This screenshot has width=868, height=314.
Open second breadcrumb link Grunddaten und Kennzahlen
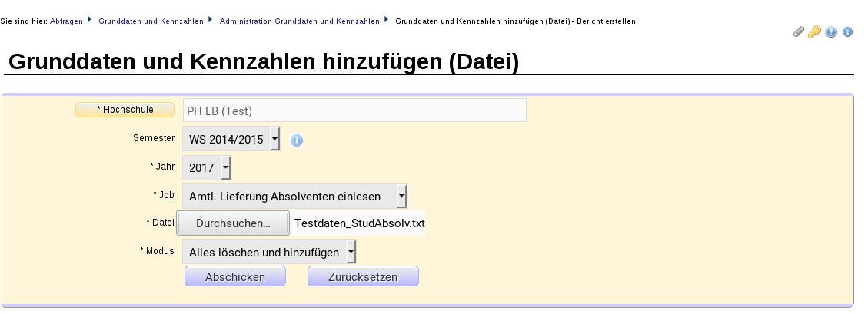[151, 21]
